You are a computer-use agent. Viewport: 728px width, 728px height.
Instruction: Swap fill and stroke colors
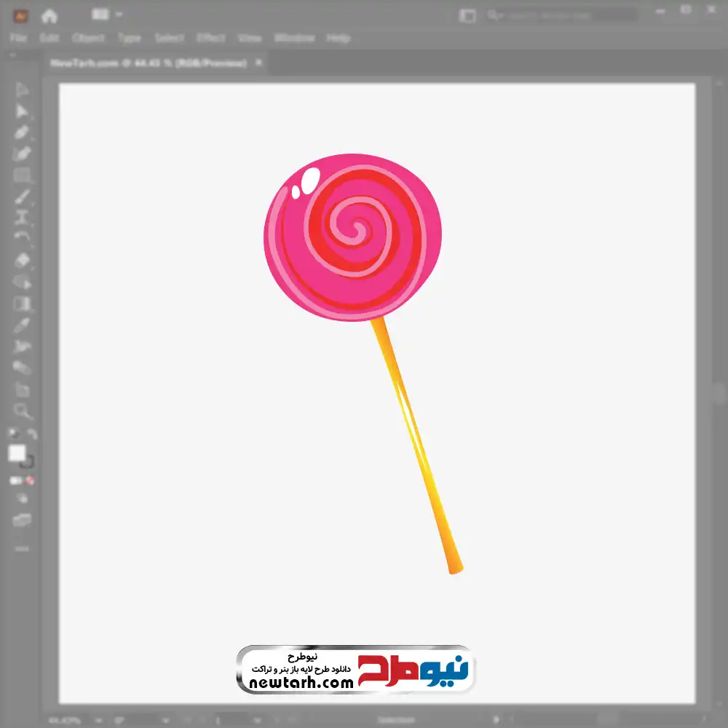pos(31,434)
